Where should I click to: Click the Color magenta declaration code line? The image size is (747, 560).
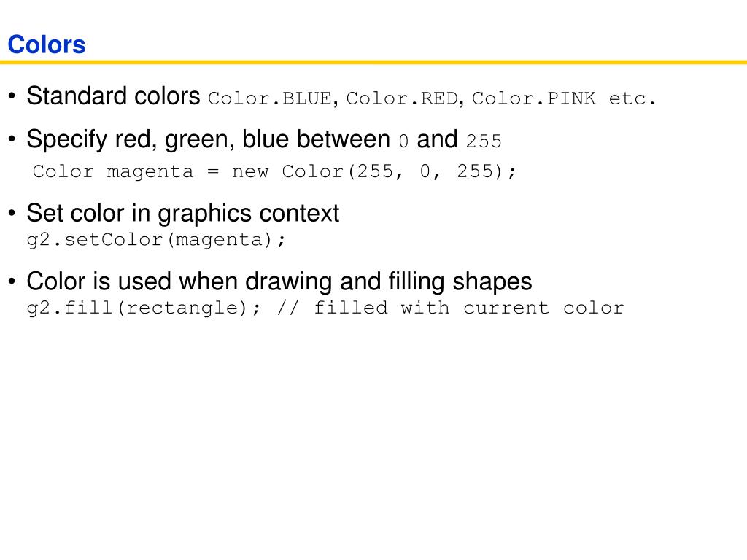tap(274, 171)
